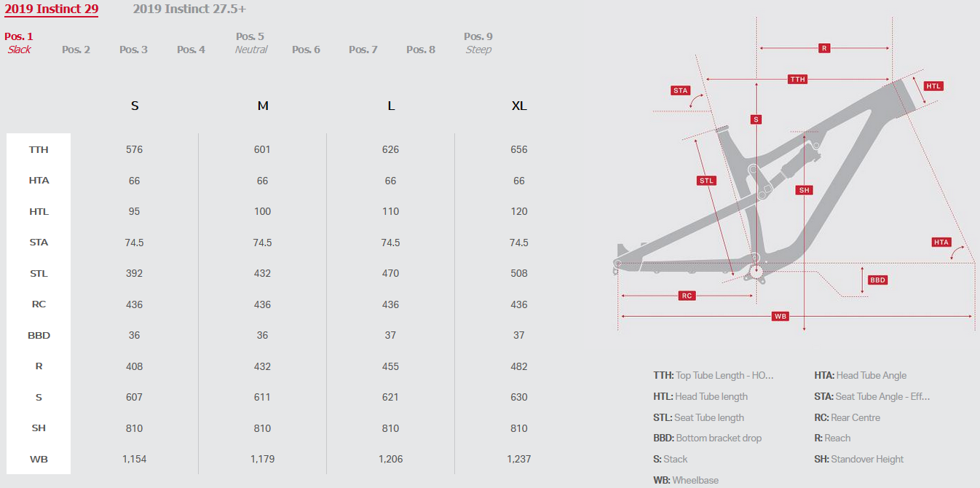Click the STL tag on frame diagram

(707, 181)
